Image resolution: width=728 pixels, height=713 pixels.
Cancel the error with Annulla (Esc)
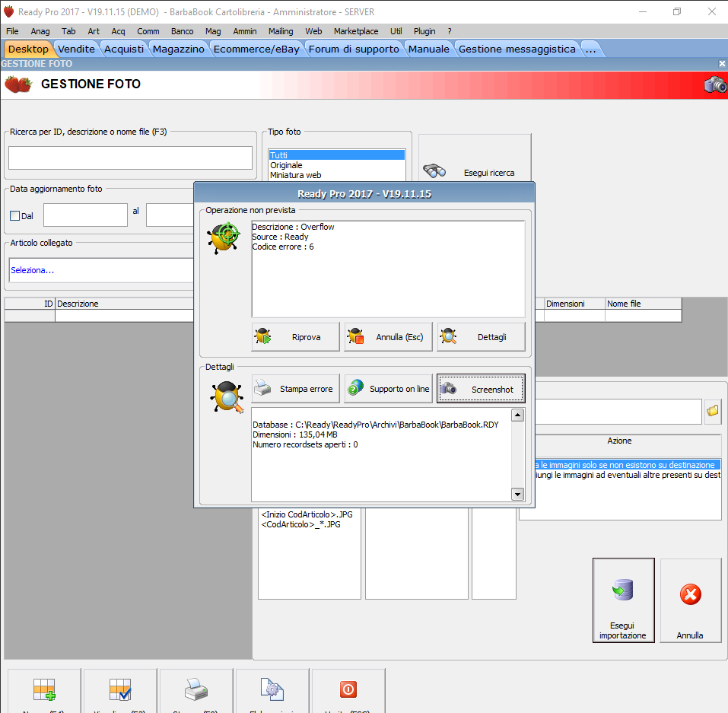[388, 337]
